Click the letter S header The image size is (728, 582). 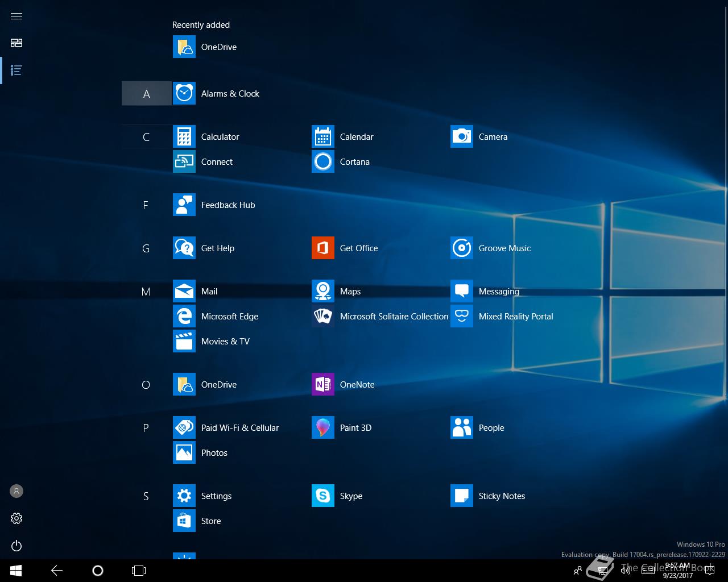[146, 496]
